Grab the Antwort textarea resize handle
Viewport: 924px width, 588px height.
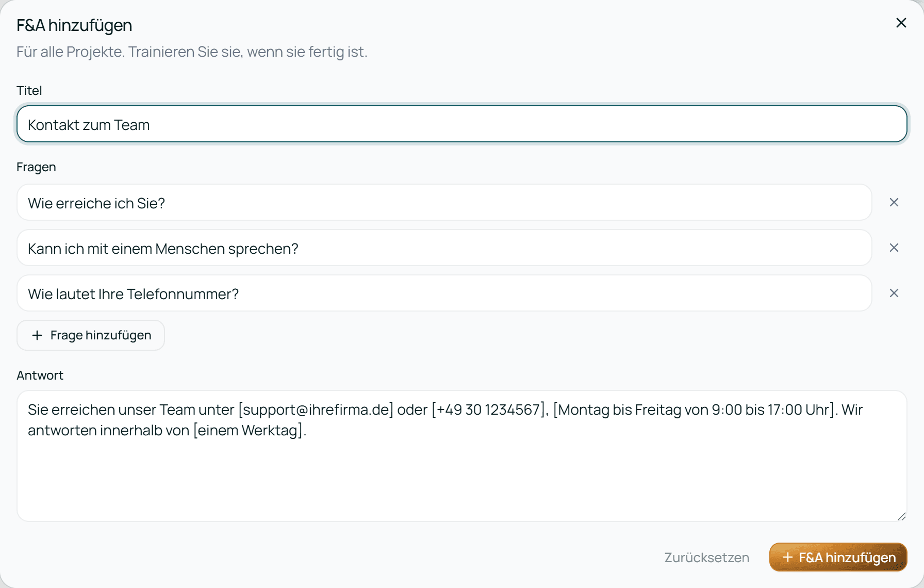point(902,516)
